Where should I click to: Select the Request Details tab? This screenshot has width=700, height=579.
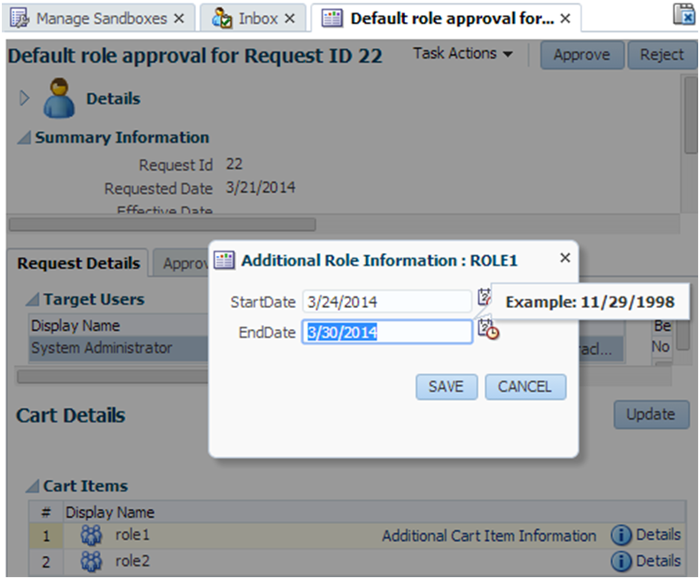pos(78,263)
